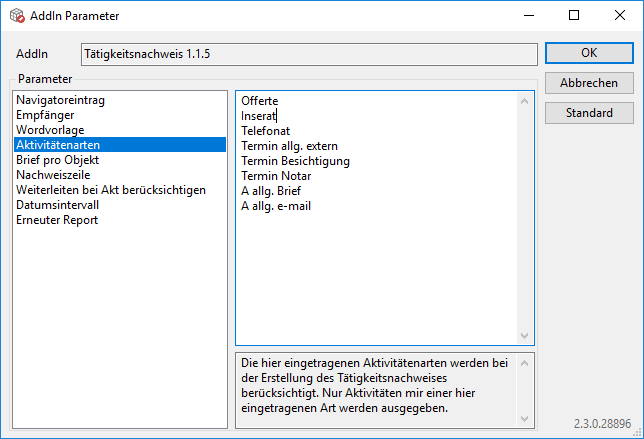The image size is (644, 439).
Task: Select Aktivitätenarten parameter
Action: [x=120, y=145]
